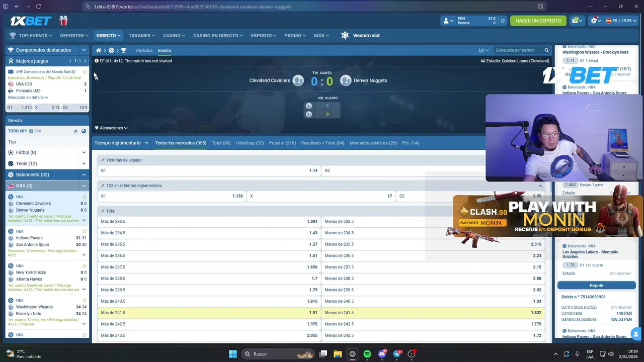Open the statistics chart icon
The width and height of the screenshot is (644, 362).
click(x=484, y=50)
